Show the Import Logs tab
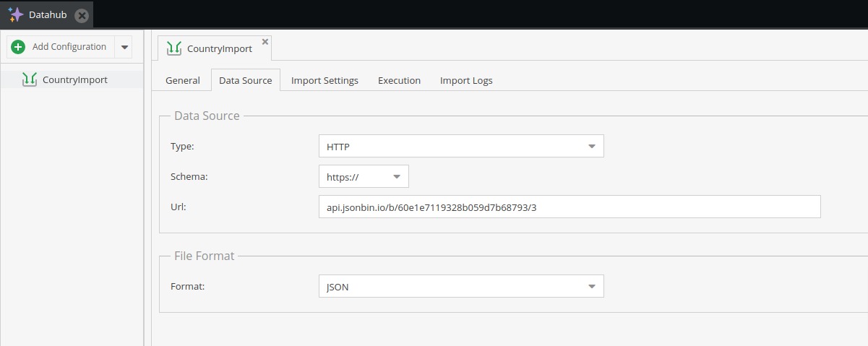The image size is (868, 346). pos(466,80)
